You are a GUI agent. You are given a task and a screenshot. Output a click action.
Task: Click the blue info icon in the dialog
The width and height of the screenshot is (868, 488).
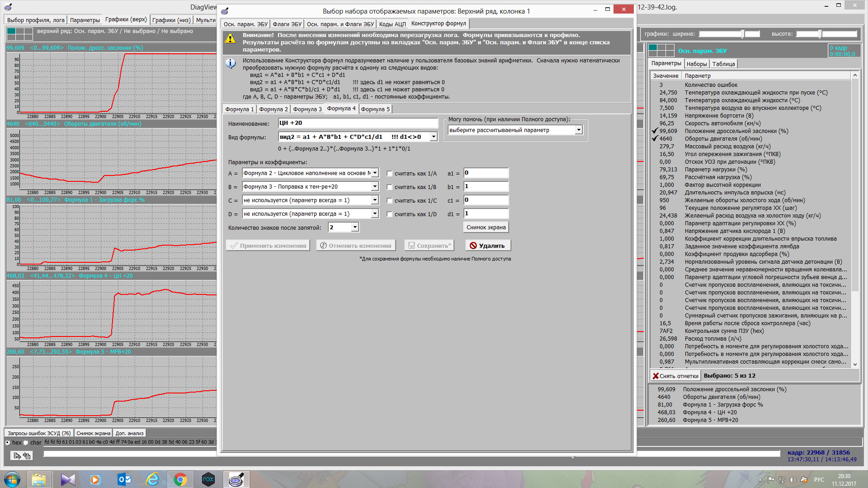[231, 63]
